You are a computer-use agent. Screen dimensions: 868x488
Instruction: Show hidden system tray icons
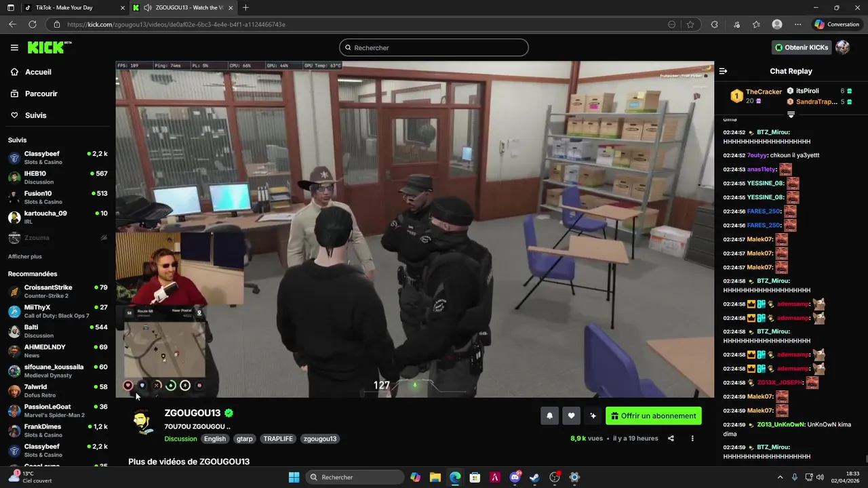780,477
